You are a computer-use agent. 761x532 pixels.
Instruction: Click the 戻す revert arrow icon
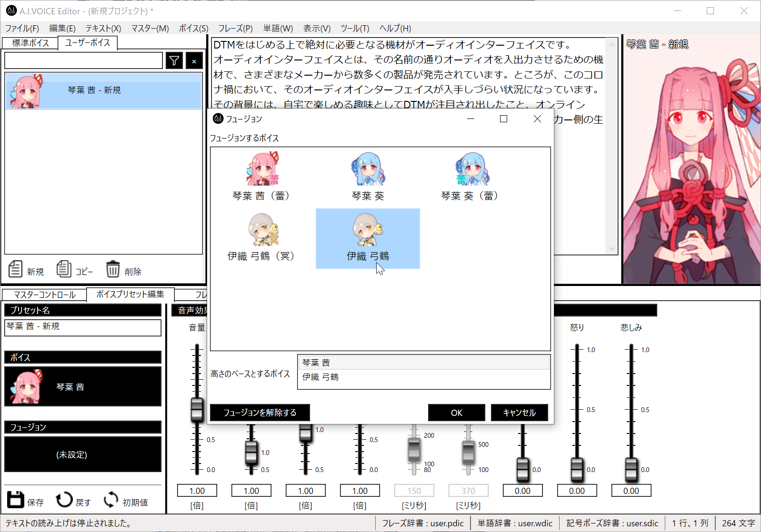point(64,500)
